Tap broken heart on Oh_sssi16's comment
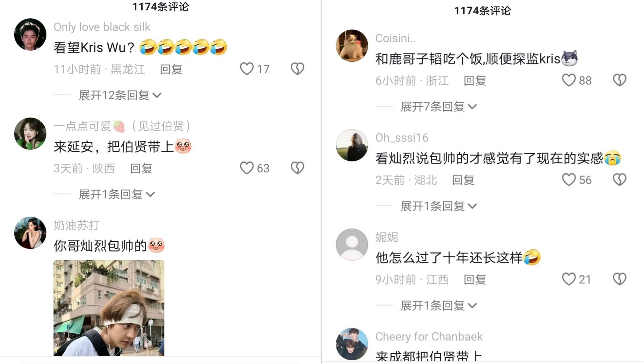 pos(620,180)
